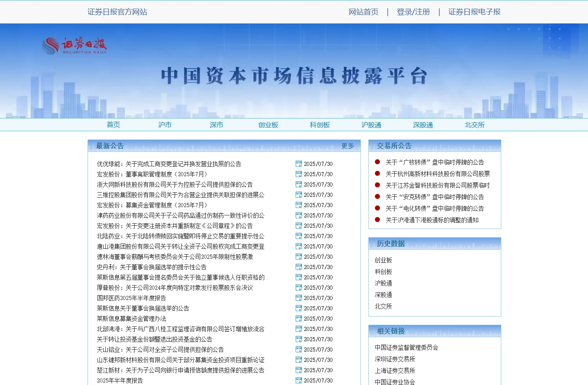Click 网站首页 in the top bar
588x385 pixels.
363,12
